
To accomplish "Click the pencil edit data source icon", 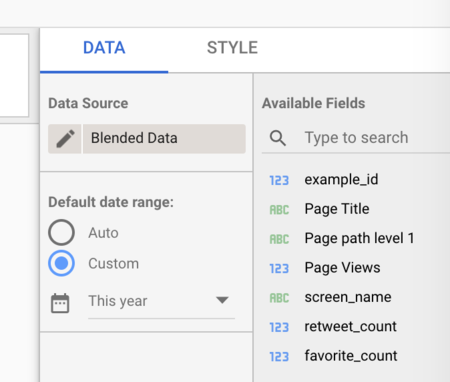I will tap(65, 139).
